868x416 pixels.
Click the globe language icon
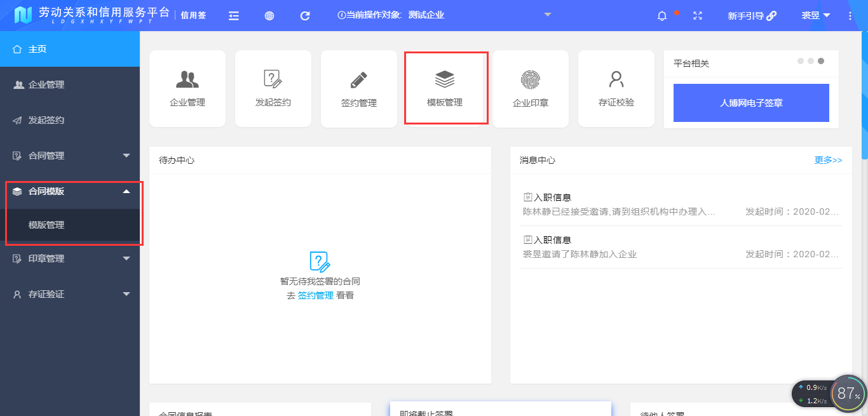point(269,15)
